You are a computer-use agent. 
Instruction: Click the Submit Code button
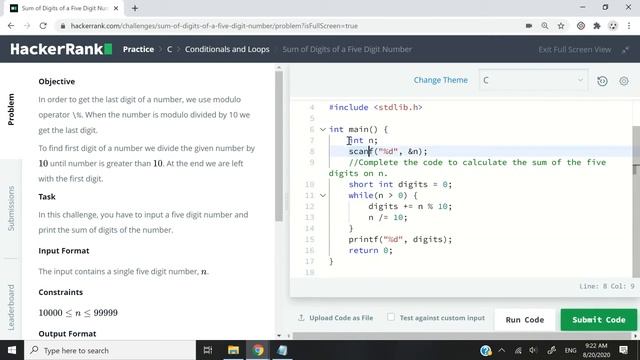pos(598,320)
